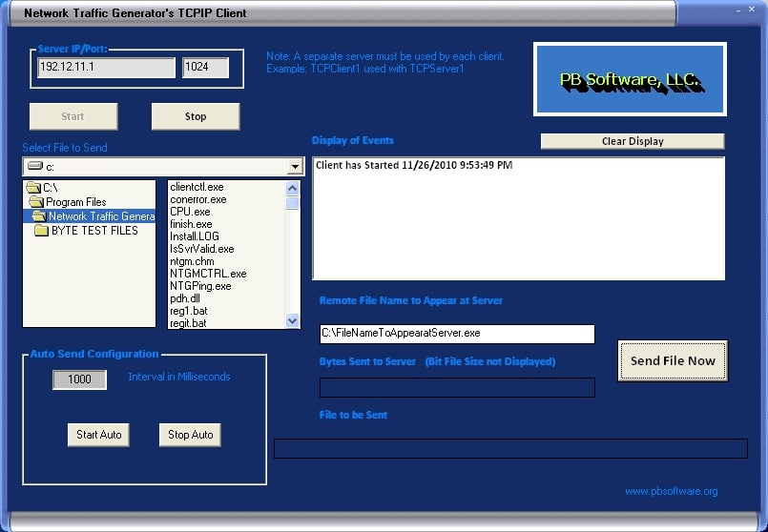Select clientctl.exe in file list
Image resolution: width=768 pixels, height=532 pixels.
point(197,187)
